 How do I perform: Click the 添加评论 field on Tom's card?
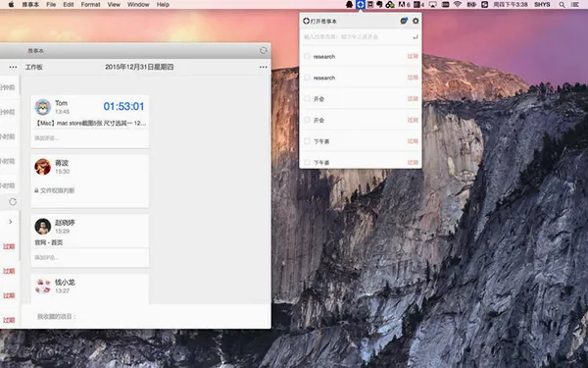click(89, 138)
